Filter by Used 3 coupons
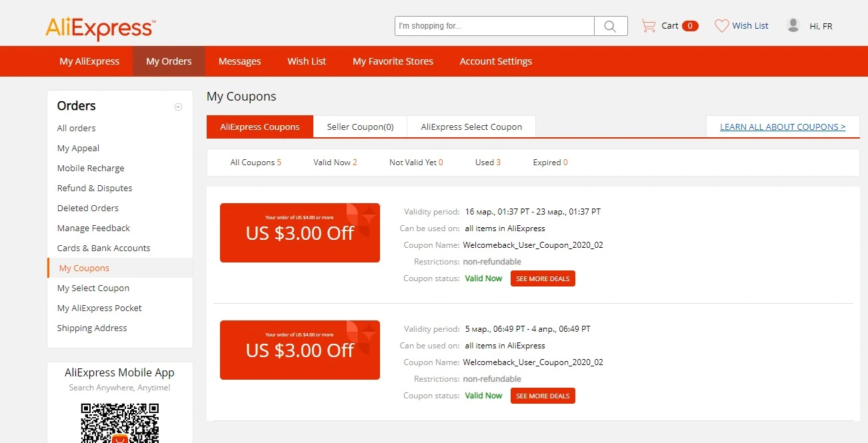 click(488, 163)
